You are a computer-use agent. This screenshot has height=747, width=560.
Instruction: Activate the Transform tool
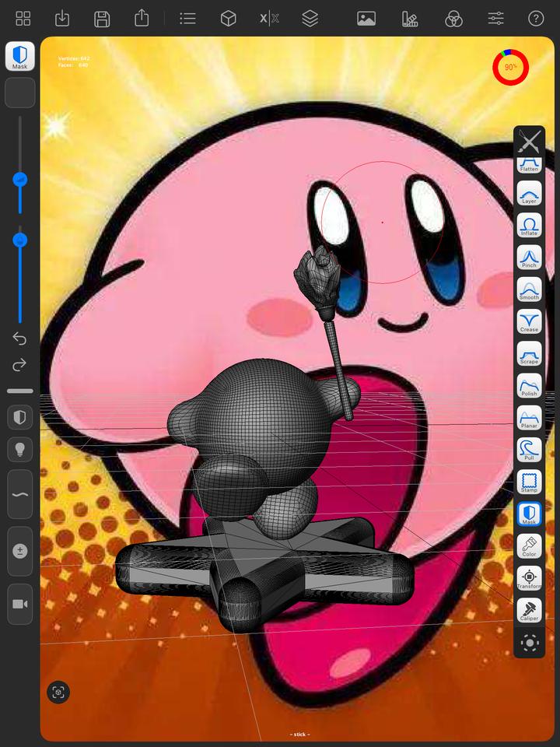coord(529,578)
